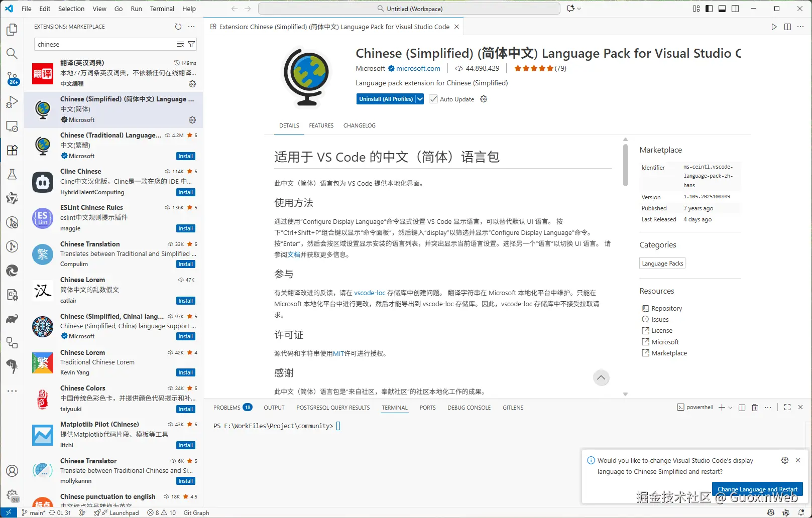812x518 pixels.
Task: Open the Extensions view in activity bar
Action: pos(12,150)
